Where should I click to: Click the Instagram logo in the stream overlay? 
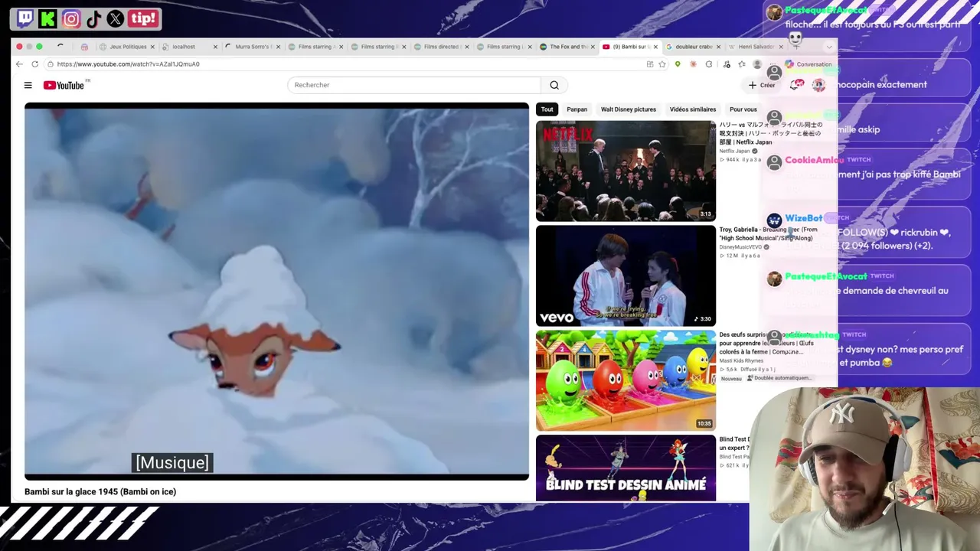click(70, 18)
